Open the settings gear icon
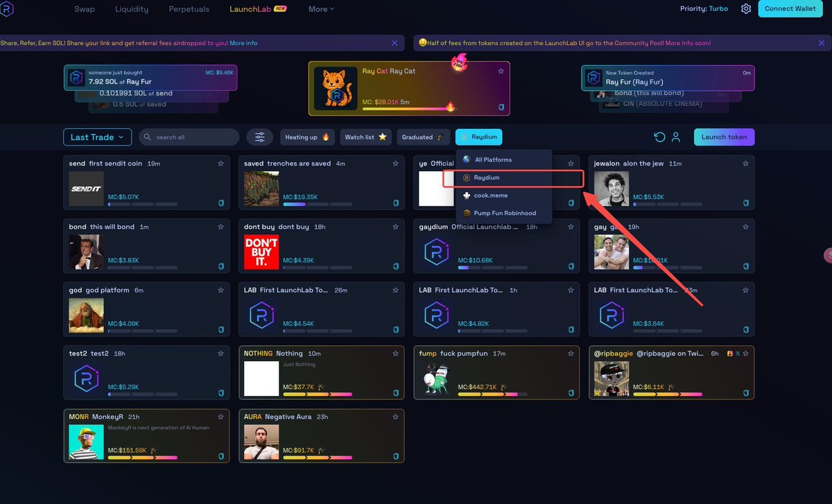The image size is (832, 504). [x=746, y=9]
